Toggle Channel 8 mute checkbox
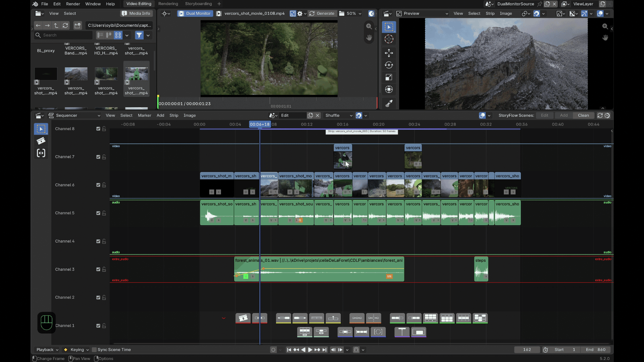The height and width of the screenshot is (362, 644). tap(98, 129)
